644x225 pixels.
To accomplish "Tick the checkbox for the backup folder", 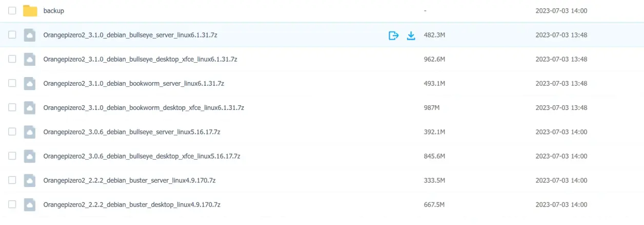I will (12, 11).
